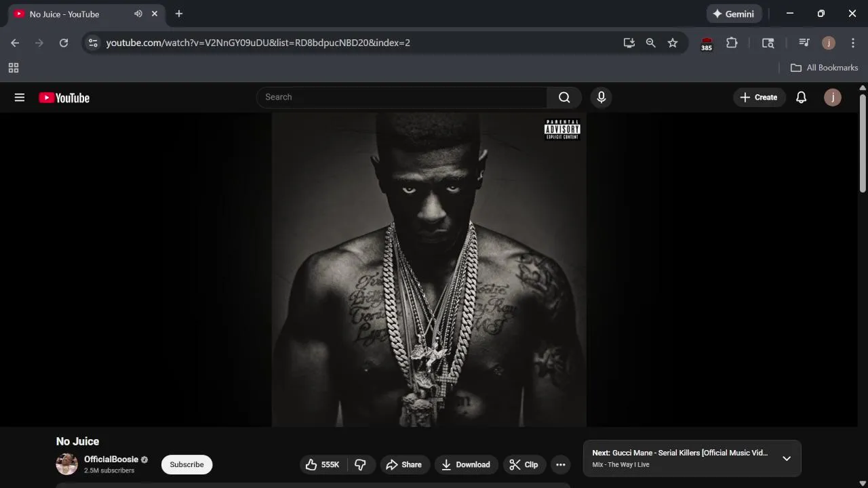The height and width of the screenshot is (488, 868).
Task: Open the next video Gucci Mane Serial Killers
Action: pos(680,453)
